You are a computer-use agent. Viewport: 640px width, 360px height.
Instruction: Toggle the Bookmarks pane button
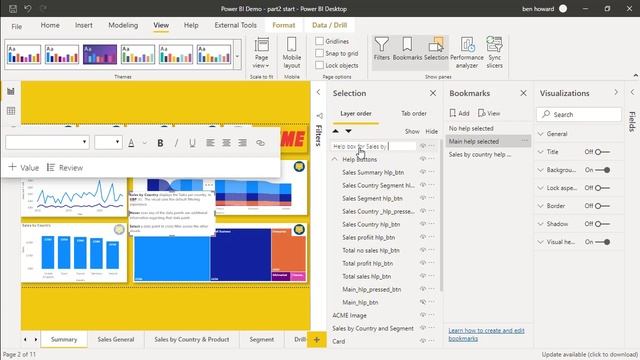(x=407, y=49)
